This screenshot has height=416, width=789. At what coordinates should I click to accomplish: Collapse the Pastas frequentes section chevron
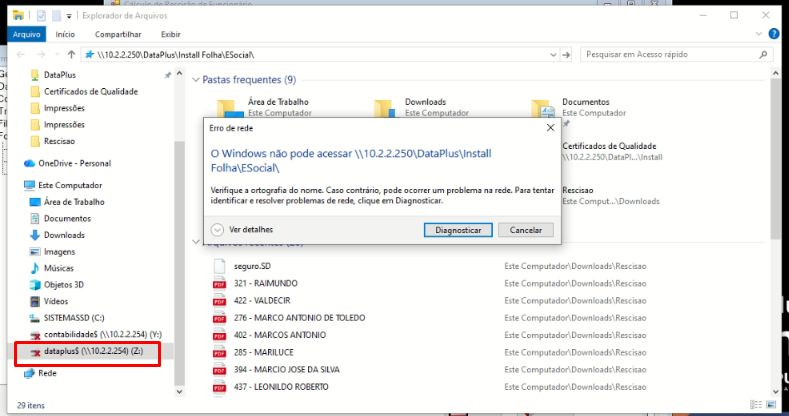click(x=196, y=80)
